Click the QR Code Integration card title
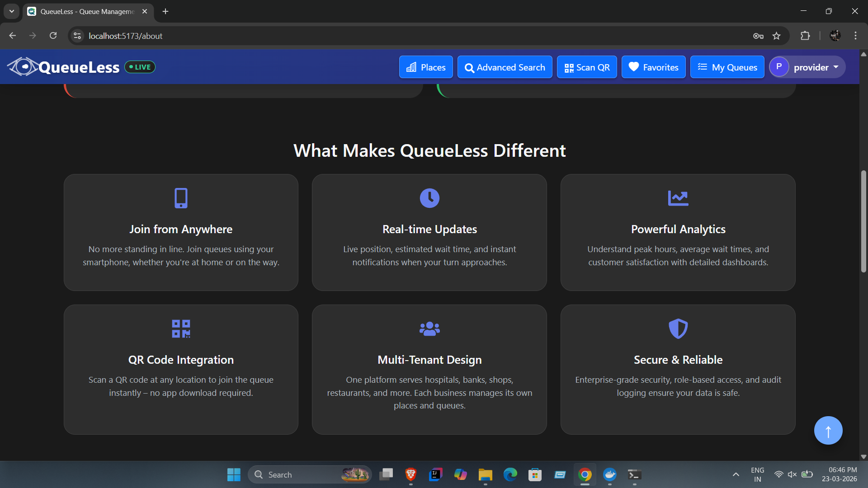The image size is (868, 488). [x=181, y=360]
